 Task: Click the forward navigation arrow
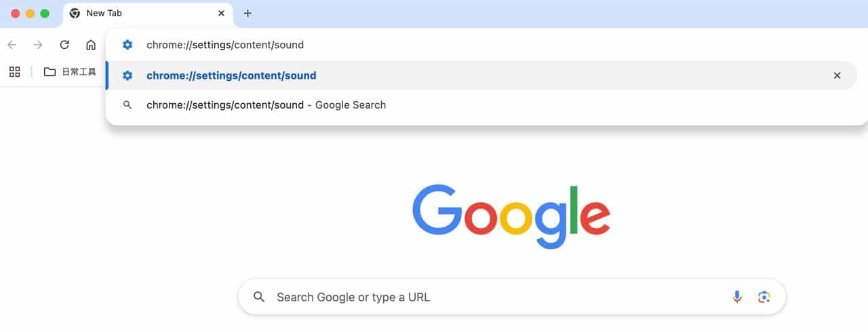[x=38, y=45]
